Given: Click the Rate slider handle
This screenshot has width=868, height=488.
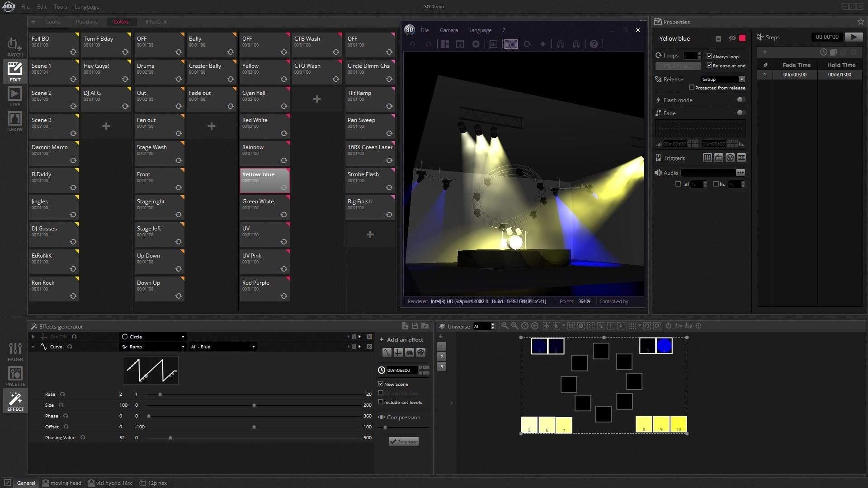Looking at the screenshot, I should pos(160,394).
